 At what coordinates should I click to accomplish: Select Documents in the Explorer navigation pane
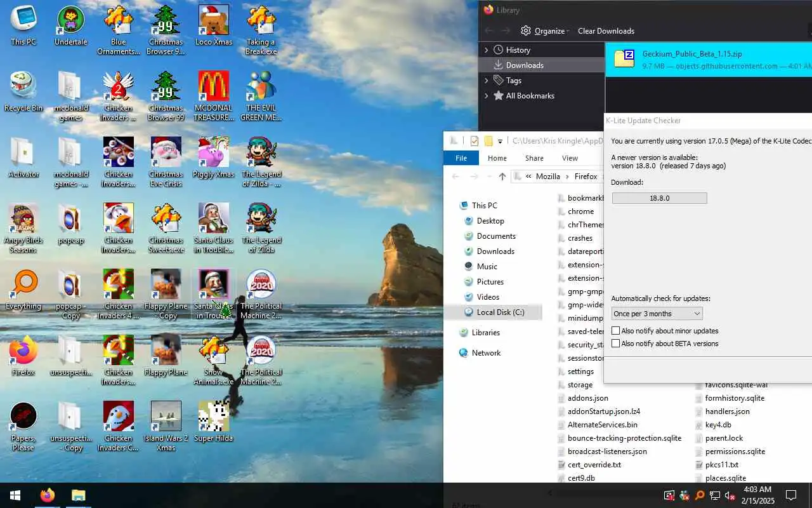point(496,236)
